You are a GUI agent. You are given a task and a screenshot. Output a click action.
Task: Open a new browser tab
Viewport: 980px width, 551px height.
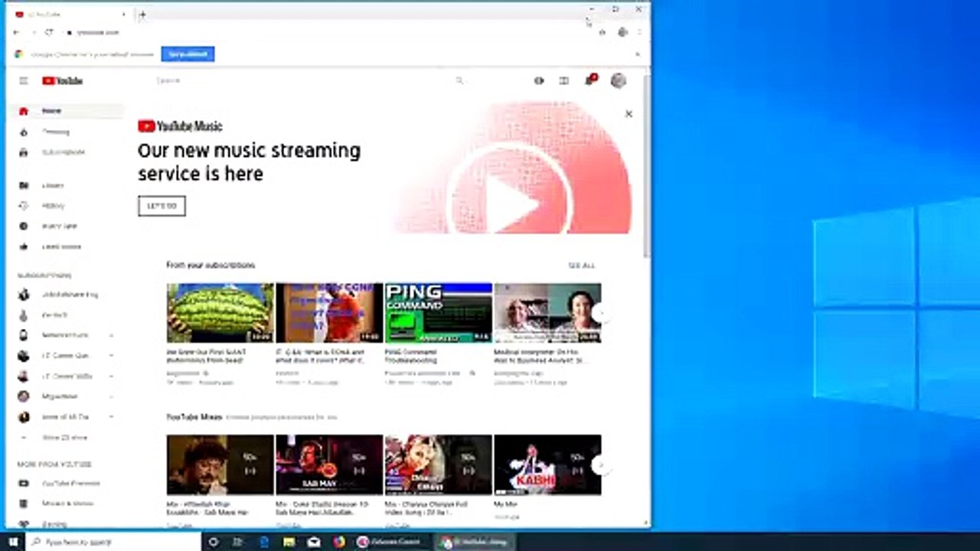click(x=142, y=15)
